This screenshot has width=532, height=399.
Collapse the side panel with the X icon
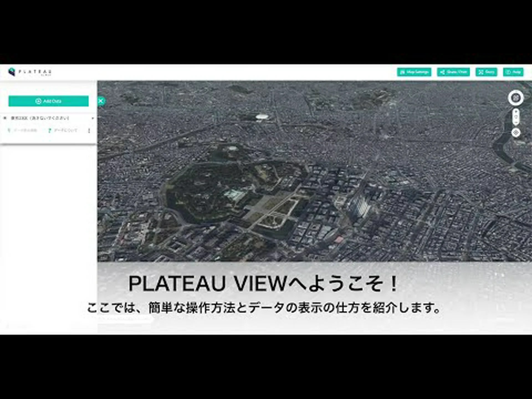coord(101,101)
